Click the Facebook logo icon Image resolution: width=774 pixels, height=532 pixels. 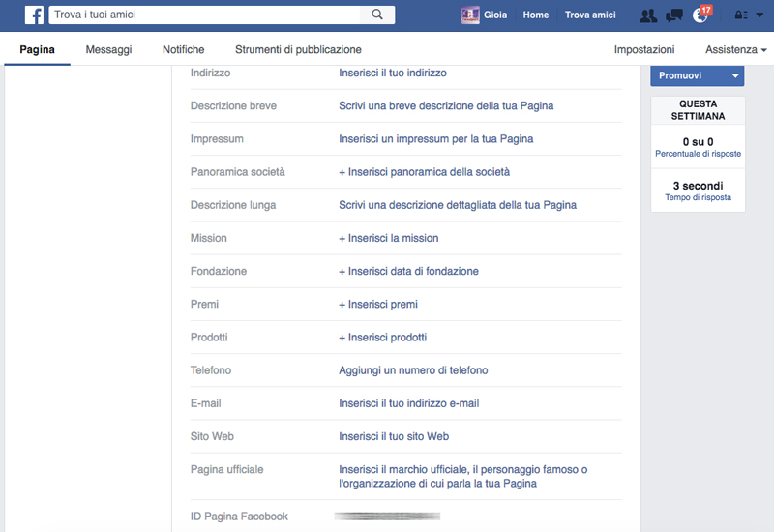tap(34, 15)
